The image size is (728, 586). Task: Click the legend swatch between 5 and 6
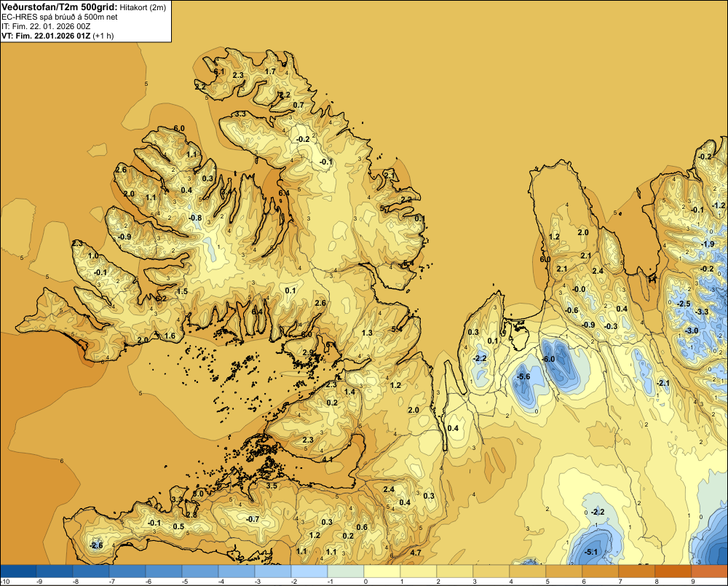(564, 571)
